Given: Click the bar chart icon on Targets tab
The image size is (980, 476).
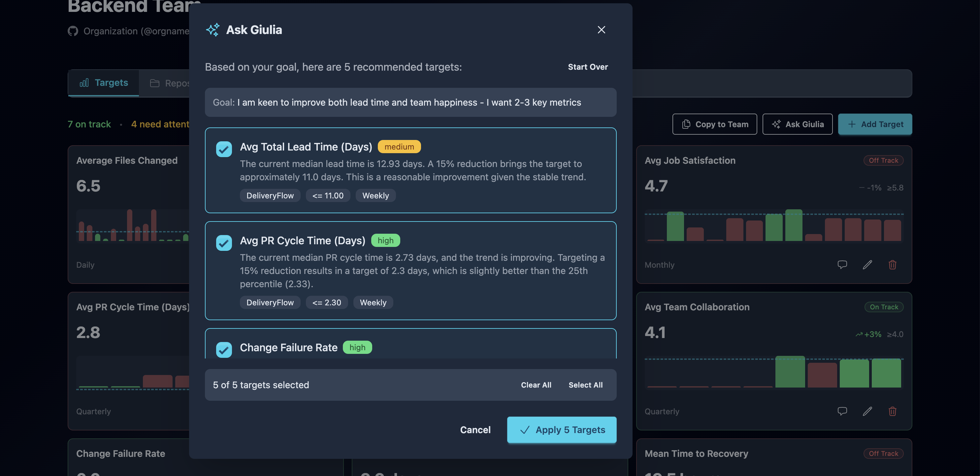Looking at the screenshot, I should point(84,83).
